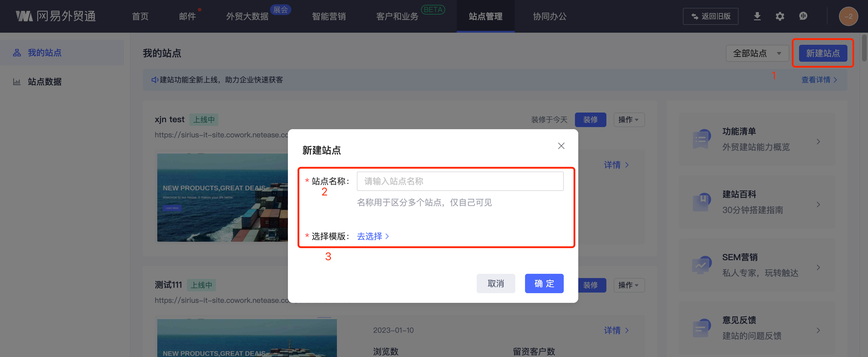The image size is (868, 357).
Task: Click the SEM营销 chart icon
Action: pos(702,265)
